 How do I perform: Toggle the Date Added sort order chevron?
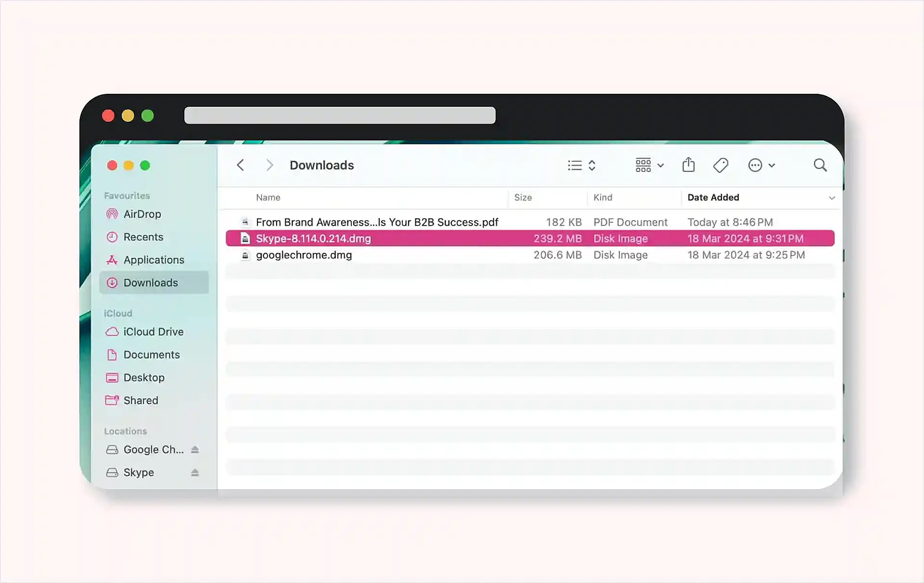[832, 198]
